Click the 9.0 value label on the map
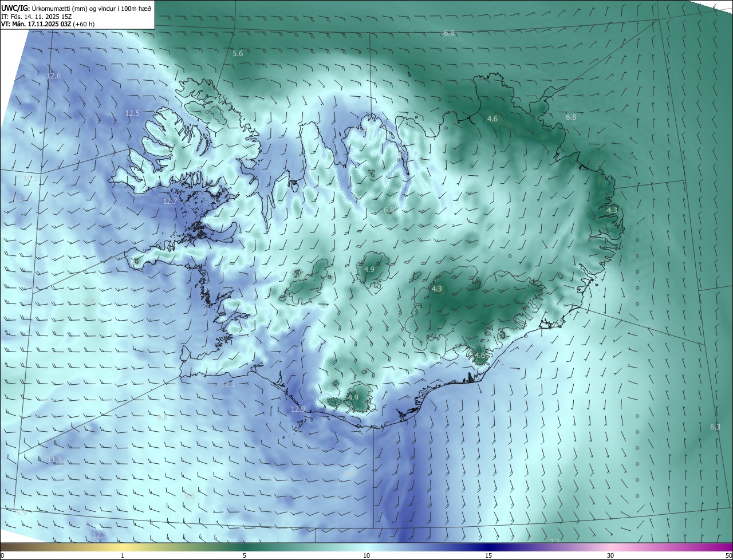The image size is (733, 560). coord(89,301)
